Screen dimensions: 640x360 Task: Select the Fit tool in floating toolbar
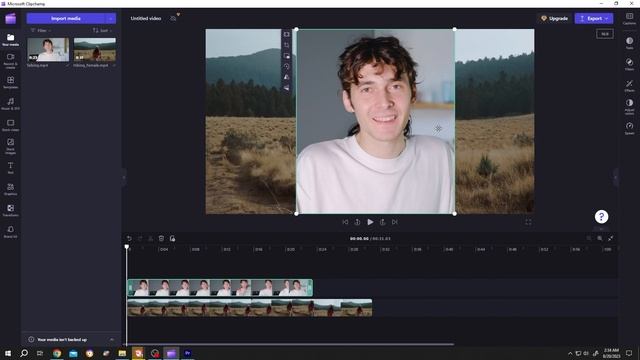287,34
